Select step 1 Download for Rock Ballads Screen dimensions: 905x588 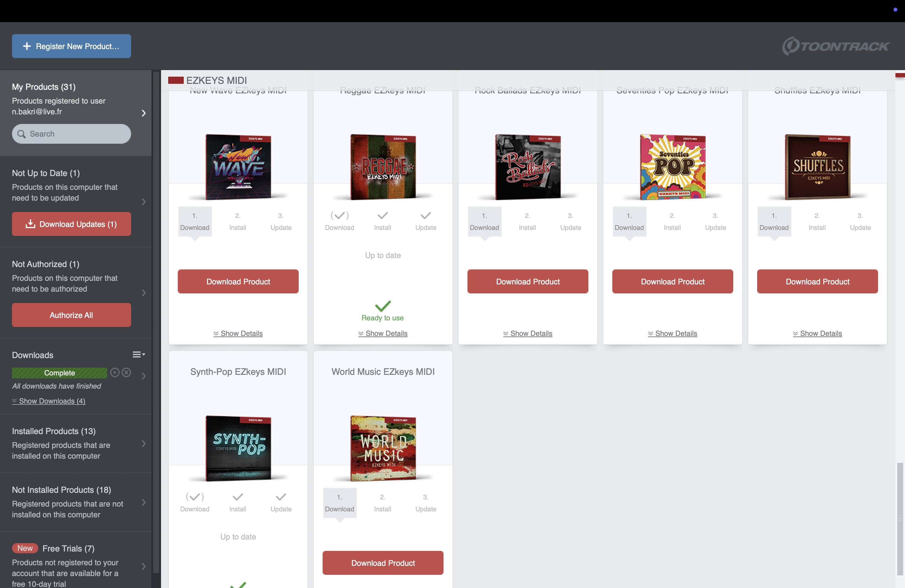[x=484, y=221]
